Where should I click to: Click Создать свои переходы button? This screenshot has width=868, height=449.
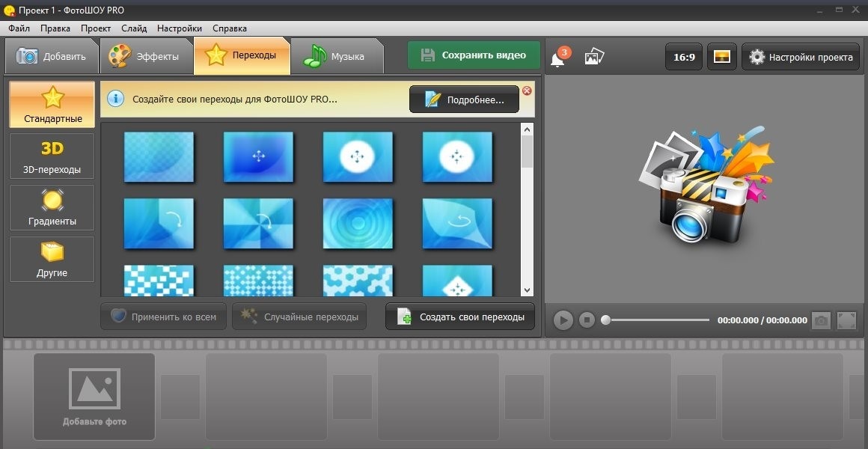pyautogui.click(x=460, y=317)
